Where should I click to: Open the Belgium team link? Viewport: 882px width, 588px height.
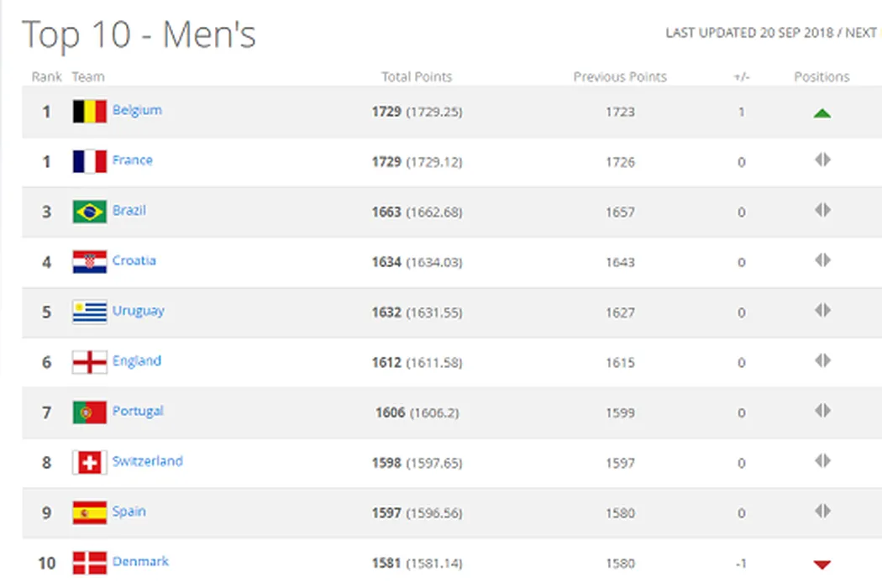137,110
